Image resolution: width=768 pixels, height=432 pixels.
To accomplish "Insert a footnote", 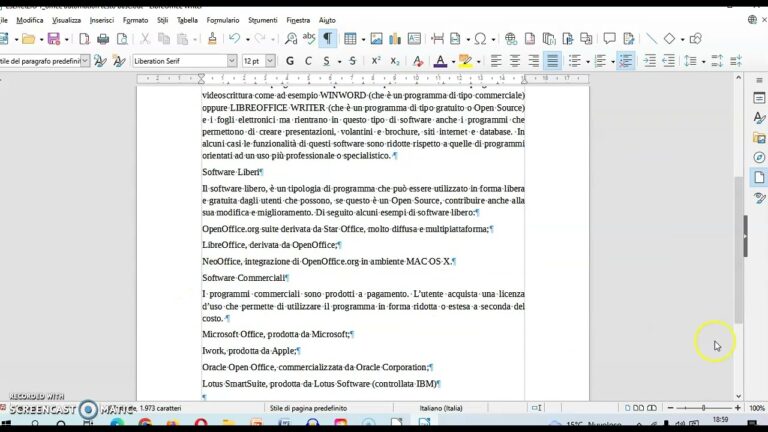I will coord(529,39).
